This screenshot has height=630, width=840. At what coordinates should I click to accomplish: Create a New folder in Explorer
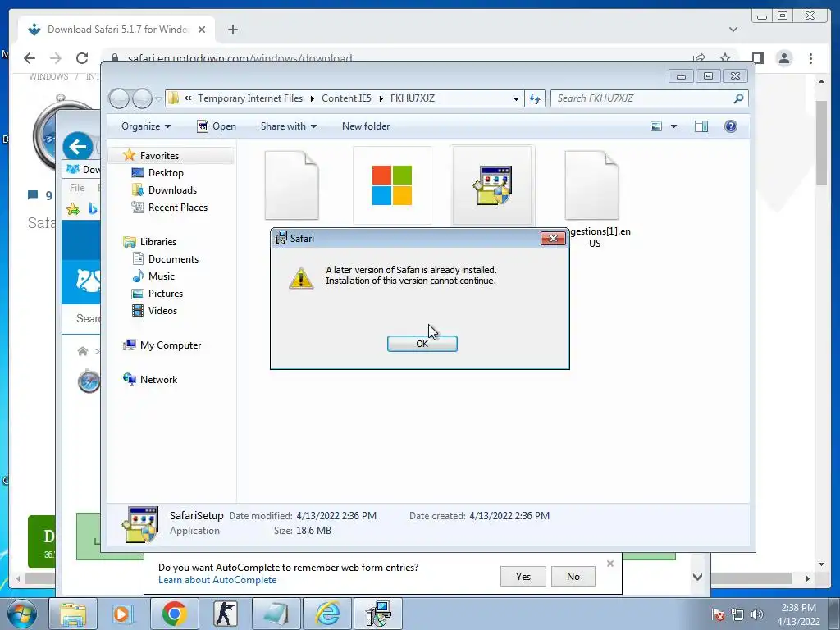366,126
